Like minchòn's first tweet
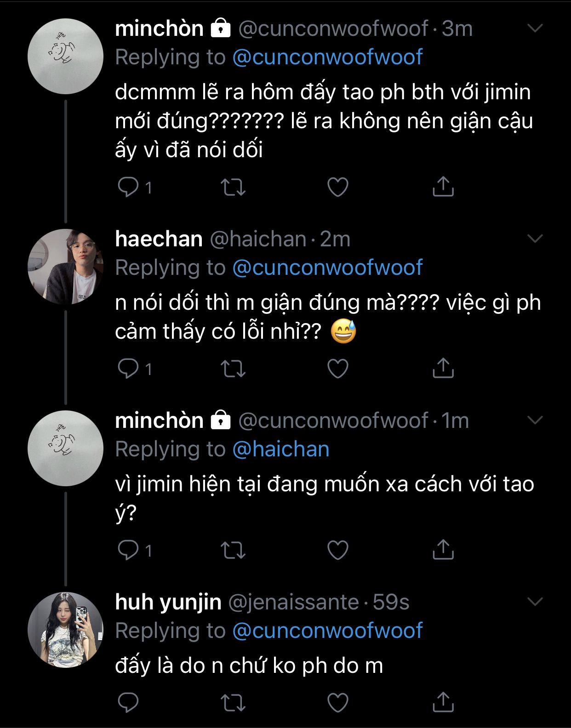The image size is (571, 728). click(338, 187)
